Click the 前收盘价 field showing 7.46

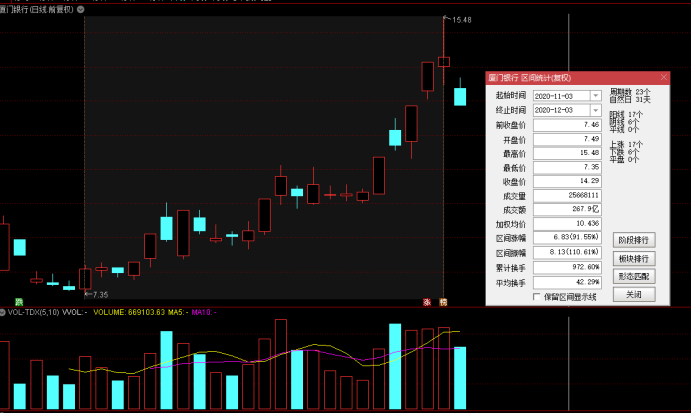pos(567,125)
